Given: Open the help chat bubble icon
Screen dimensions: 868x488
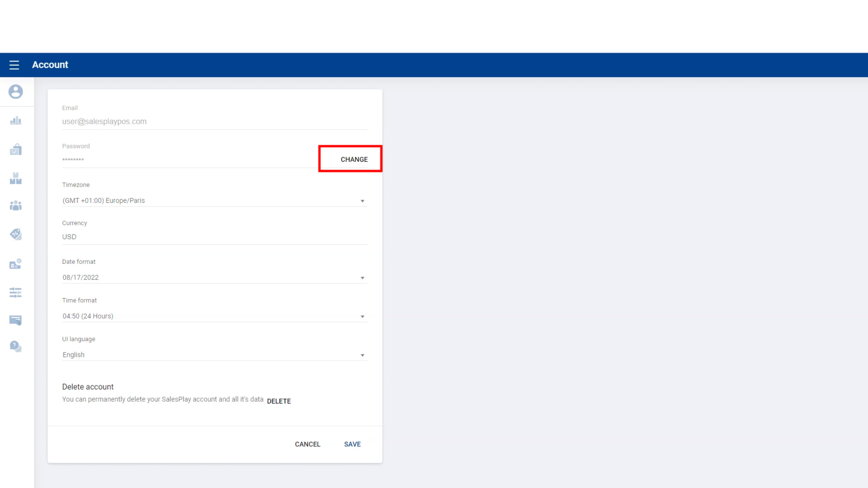Looking at the screenshot, I should click(16, 347).
